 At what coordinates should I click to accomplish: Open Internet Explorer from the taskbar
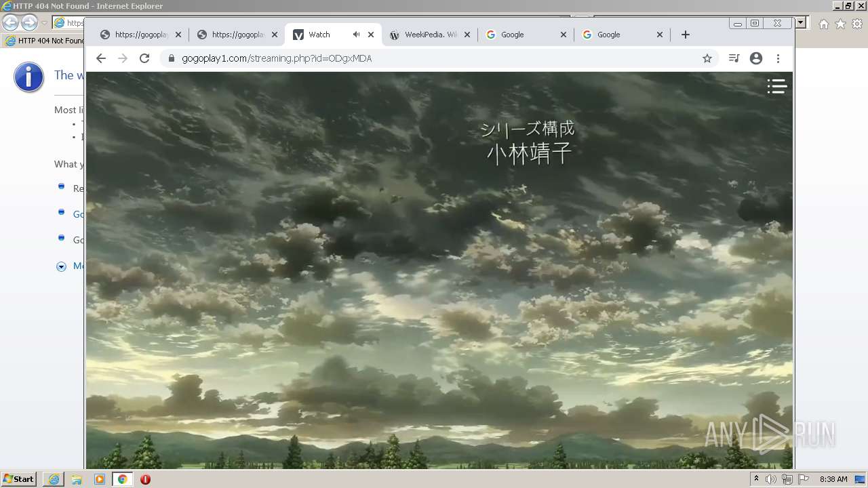(x=54, y=479)
